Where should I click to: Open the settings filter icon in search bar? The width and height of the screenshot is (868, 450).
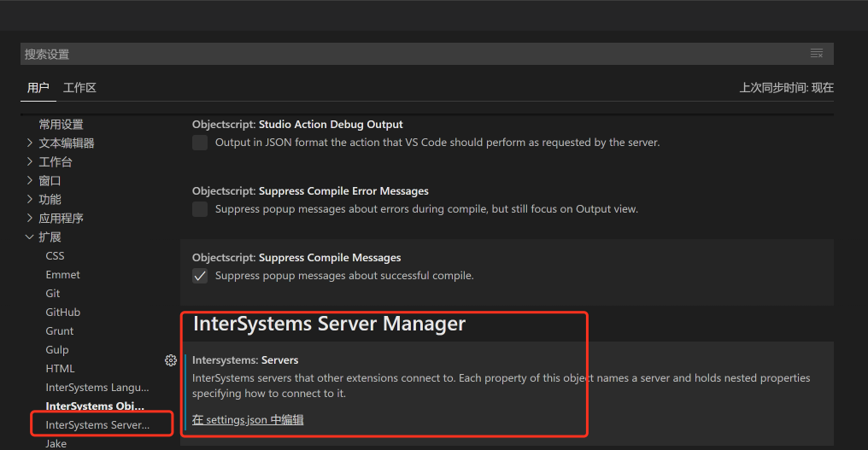pyautogui.click(x=817, y=54)
